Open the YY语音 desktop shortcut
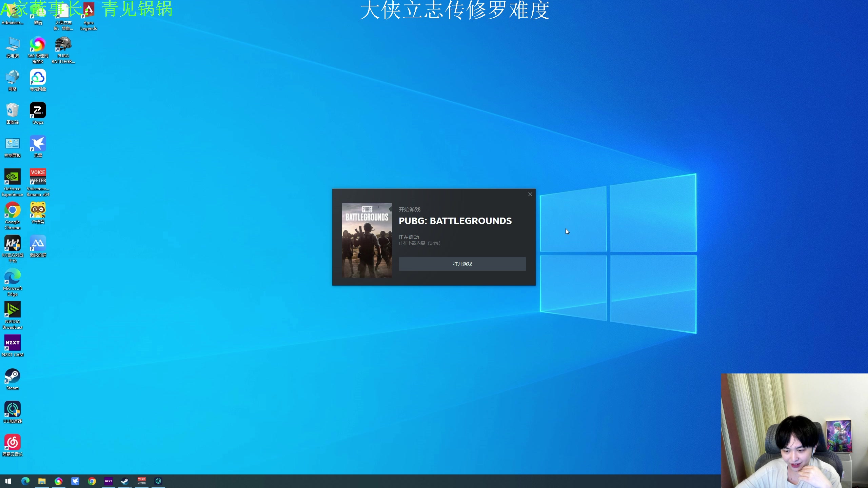 click(x=38, y=213)
